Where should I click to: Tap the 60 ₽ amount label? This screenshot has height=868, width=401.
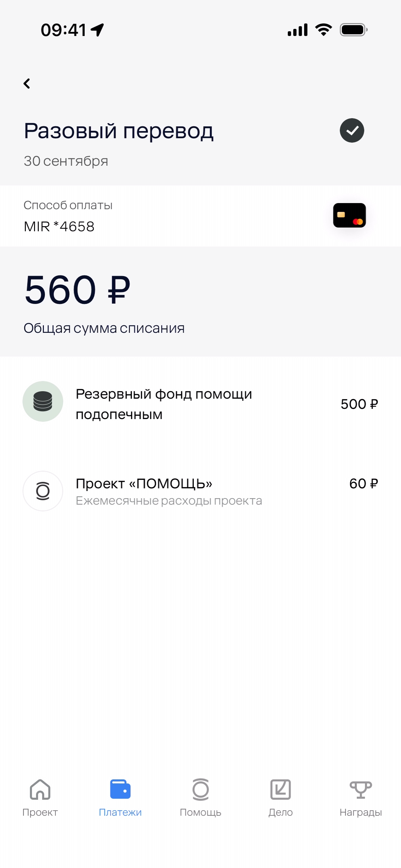tap(364, 484)
